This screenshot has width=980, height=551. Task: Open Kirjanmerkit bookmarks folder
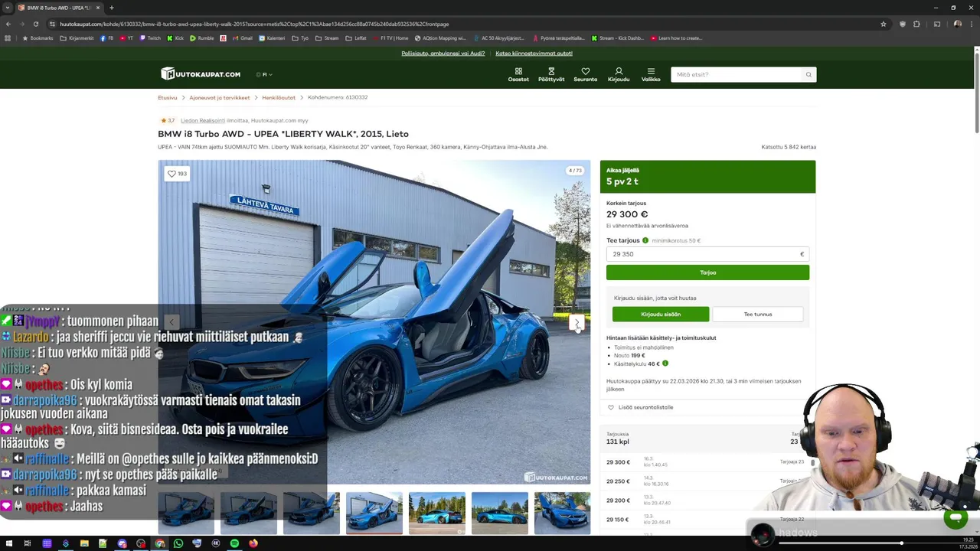point(77,38)
